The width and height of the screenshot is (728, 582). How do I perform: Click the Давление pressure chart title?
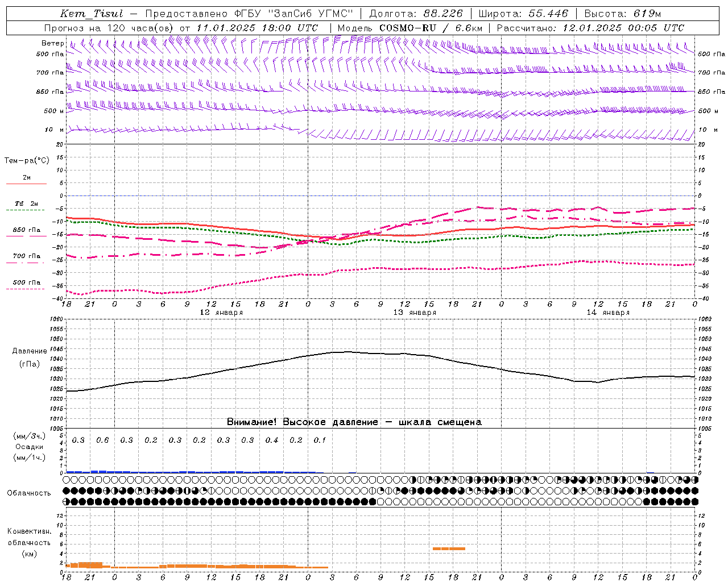tap(30, 351)
